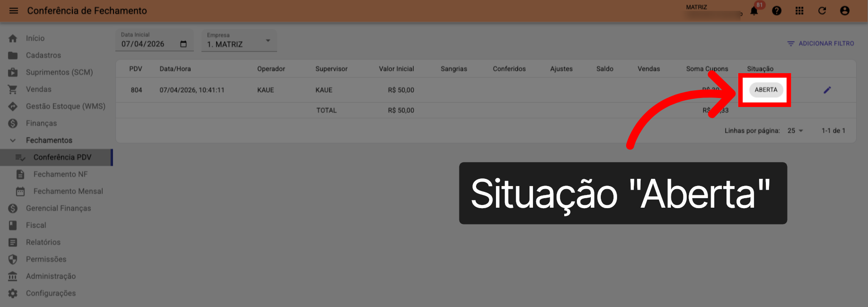Sort by Supervisor column header
The height and width of the screenshot is (307, 868).
tap(331, 69)
